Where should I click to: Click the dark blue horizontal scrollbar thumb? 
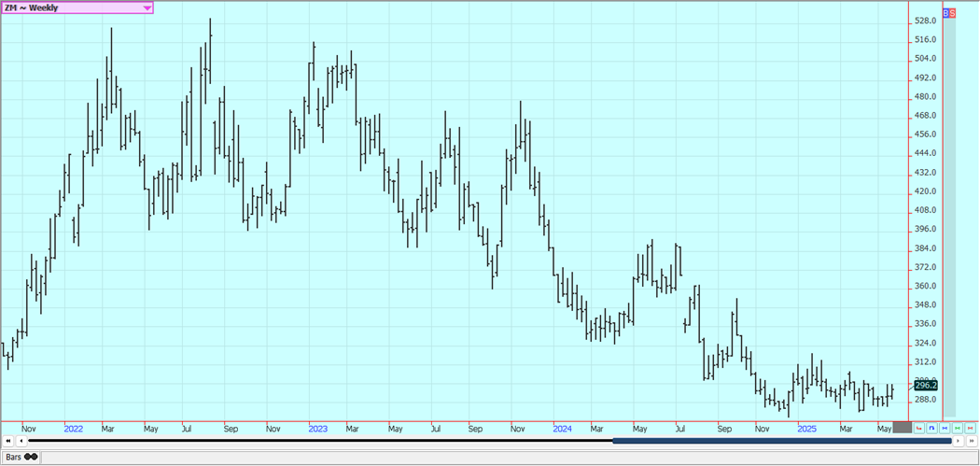(782, 441)
